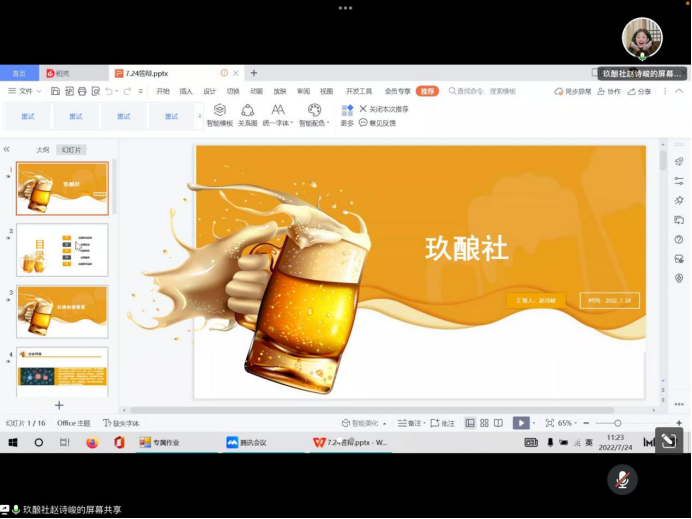Switch to the 大纲 outline tab
692x519 pixels.
(x=43, y=150)
